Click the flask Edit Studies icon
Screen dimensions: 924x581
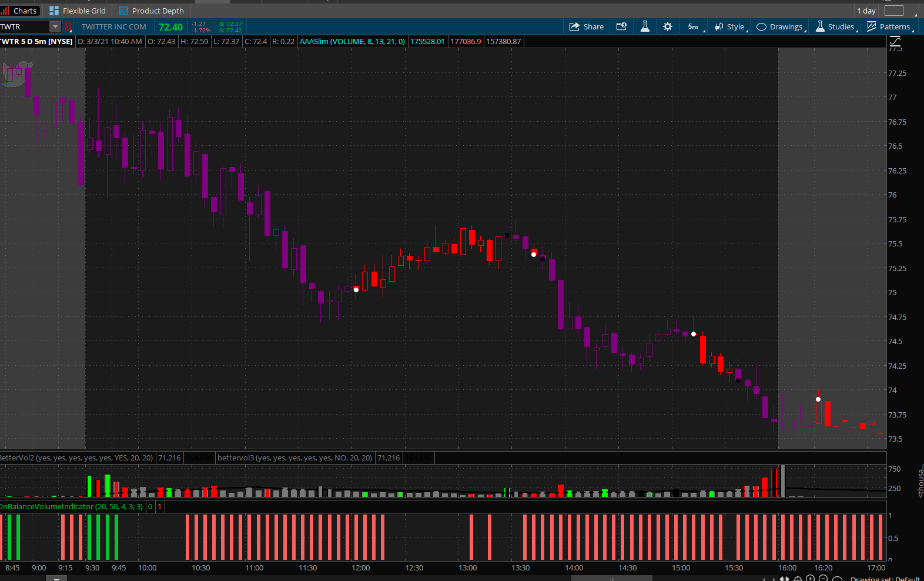tap(645, 26)
